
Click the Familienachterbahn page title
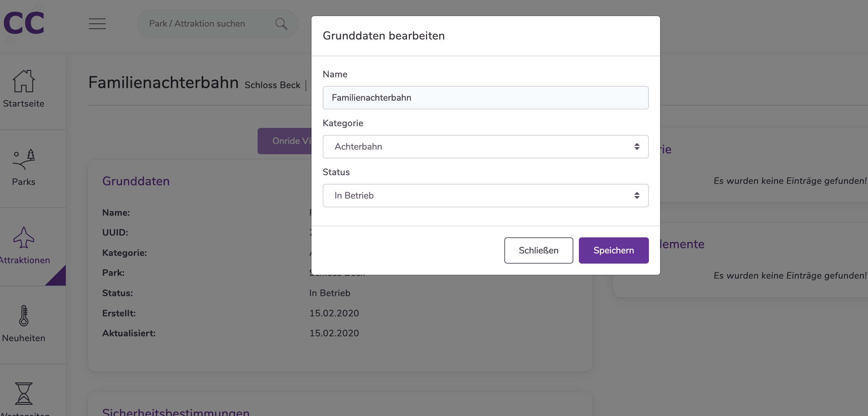pyautogui.click(x=163, y=83)
